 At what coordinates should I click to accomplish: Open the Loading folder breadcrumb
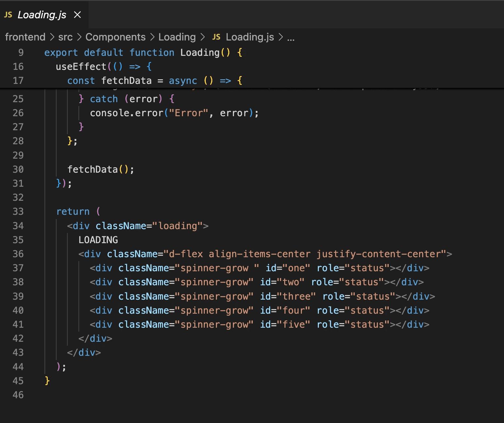tap(177, 37)
